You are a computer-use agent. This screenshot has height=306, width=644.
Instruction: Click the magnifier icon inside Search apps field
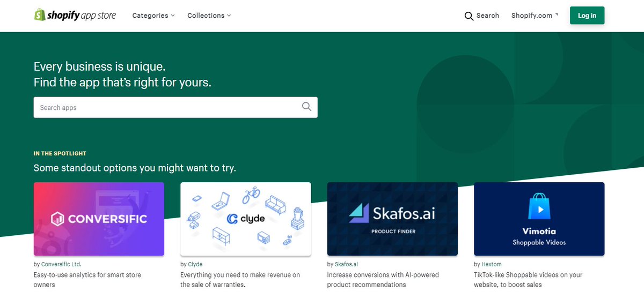click(306, 107)
